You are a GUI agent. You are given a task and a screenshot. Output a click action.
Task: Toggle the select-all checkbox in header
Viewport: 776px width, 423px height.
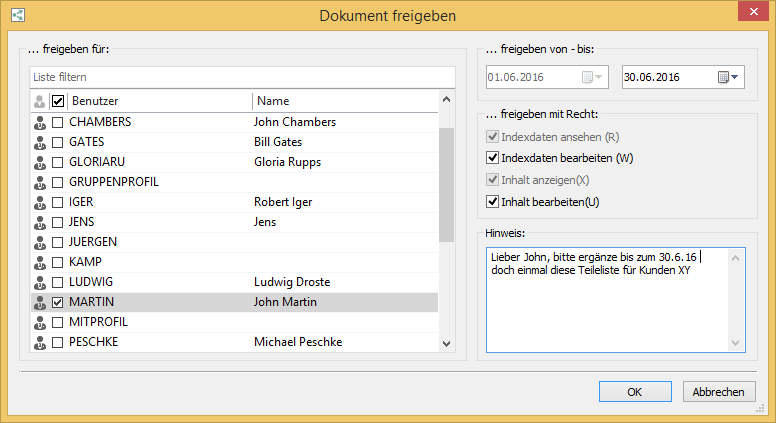click(58, 101)
